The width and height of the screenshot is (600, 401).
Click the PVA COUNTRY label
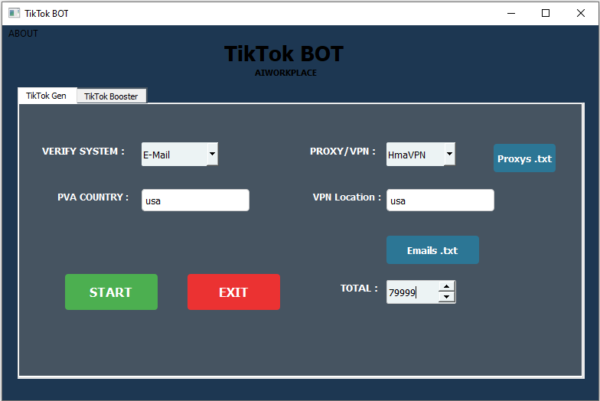pyautogui.click(x=93, y=197)
